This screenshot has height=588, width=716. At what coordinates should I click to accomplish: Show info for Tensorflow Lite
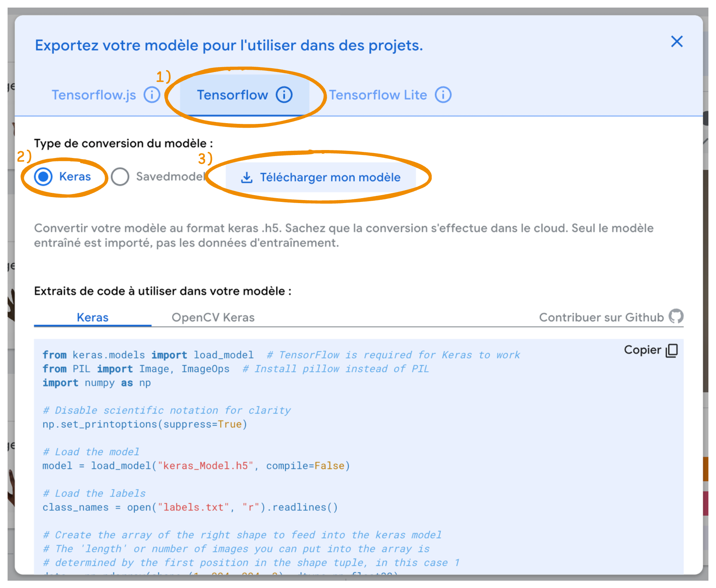click(443, 95)
